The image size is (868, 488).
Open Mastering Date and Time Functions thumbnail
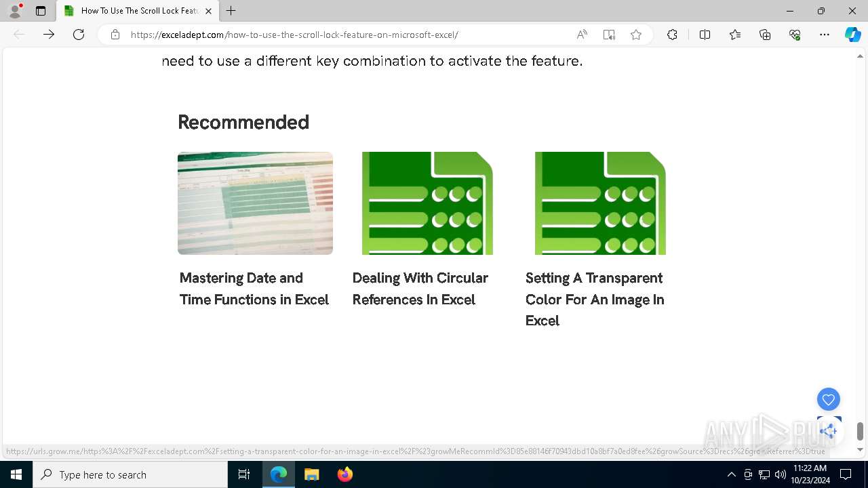coord(255,203)
